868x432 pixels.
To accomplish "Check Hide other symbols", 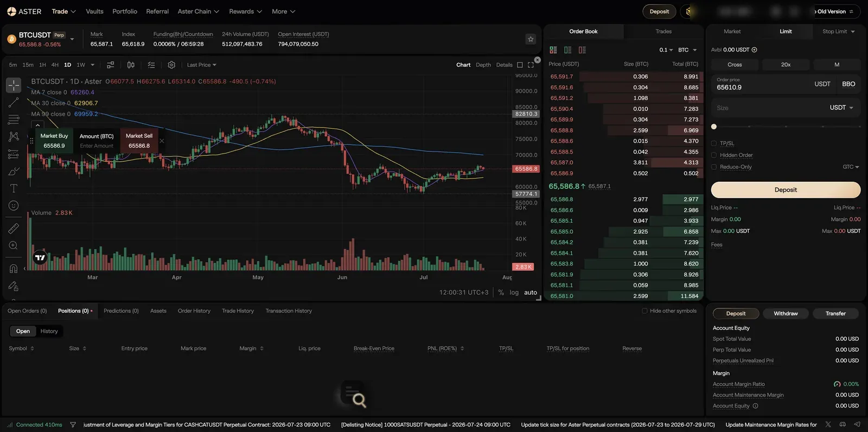I will 644,311.
